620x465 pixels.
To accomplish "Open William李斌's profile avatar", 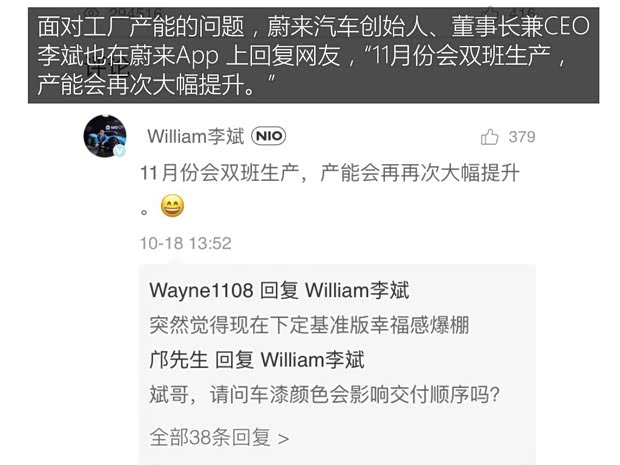I will click(105, 136).
